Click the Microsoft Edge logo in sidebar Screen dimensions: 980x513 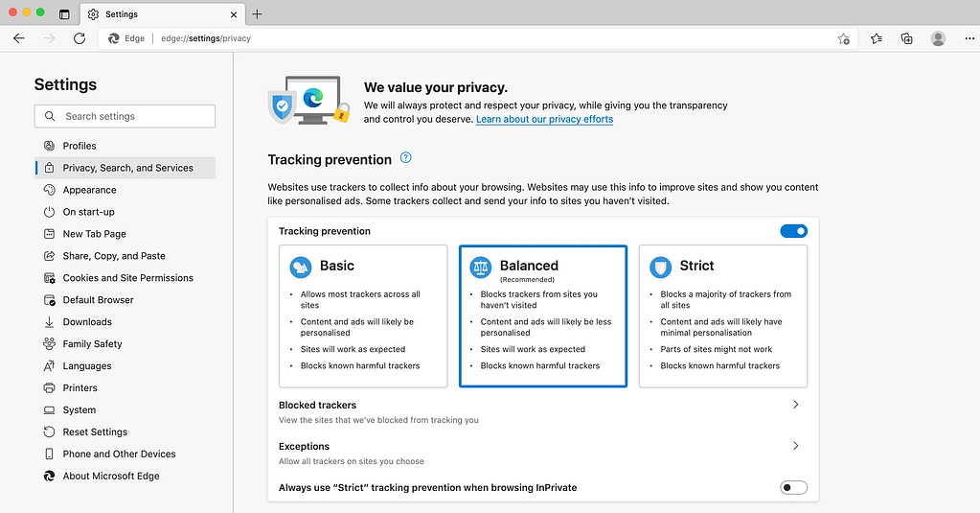tap(50, 477)
